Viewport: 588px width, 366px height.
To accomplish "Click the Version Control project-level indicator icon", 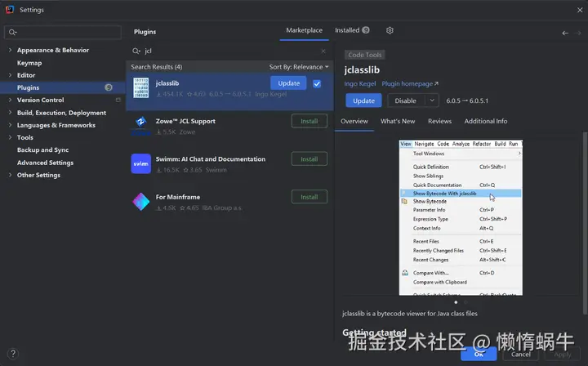I will click(x=118, y=100).
